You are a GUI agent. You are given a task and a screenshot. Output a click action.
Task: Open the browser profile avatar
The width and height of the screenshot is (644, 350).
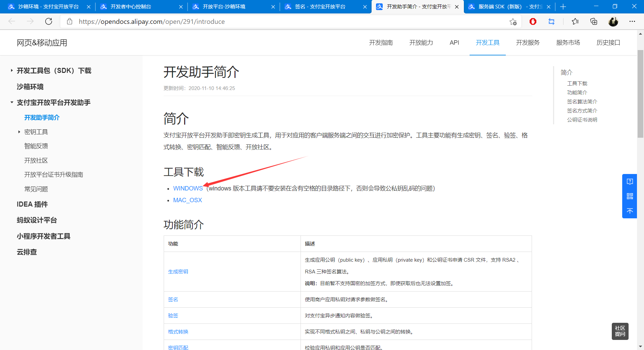click(613, 21)
